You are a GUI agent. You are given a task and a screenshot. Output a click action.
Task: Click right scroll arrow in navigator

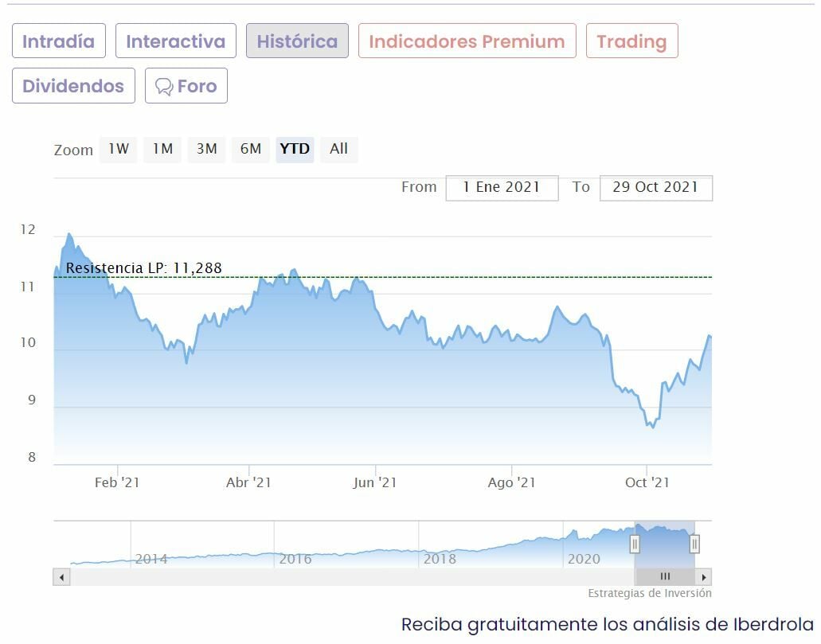[x=704, y=577]
